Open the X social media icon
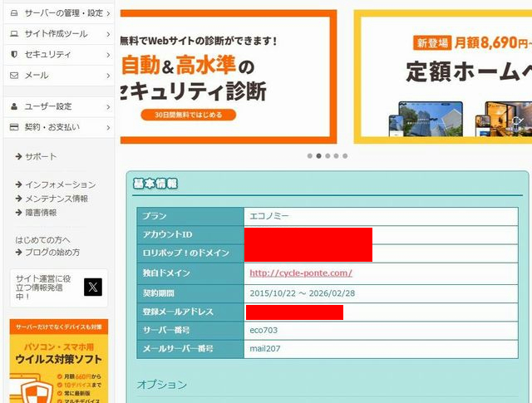Screen dimensions: 532x403 click(x=93, y=288)
